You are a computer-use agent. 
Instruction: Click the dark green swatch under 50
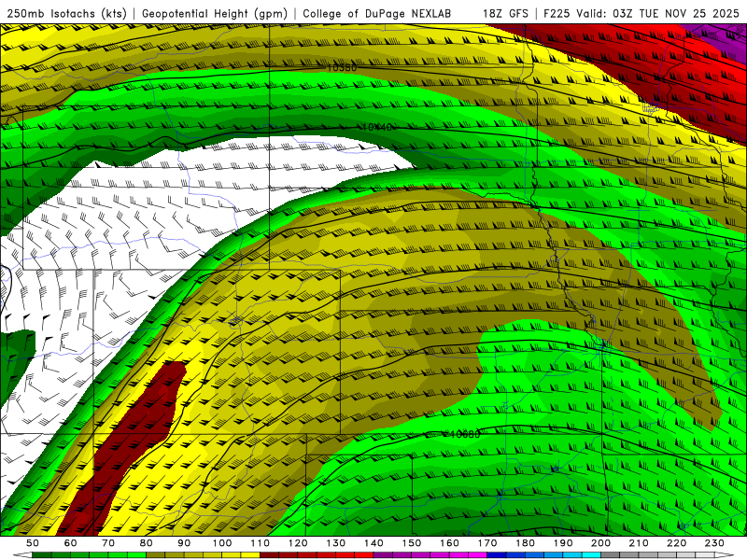click(41, 555)
